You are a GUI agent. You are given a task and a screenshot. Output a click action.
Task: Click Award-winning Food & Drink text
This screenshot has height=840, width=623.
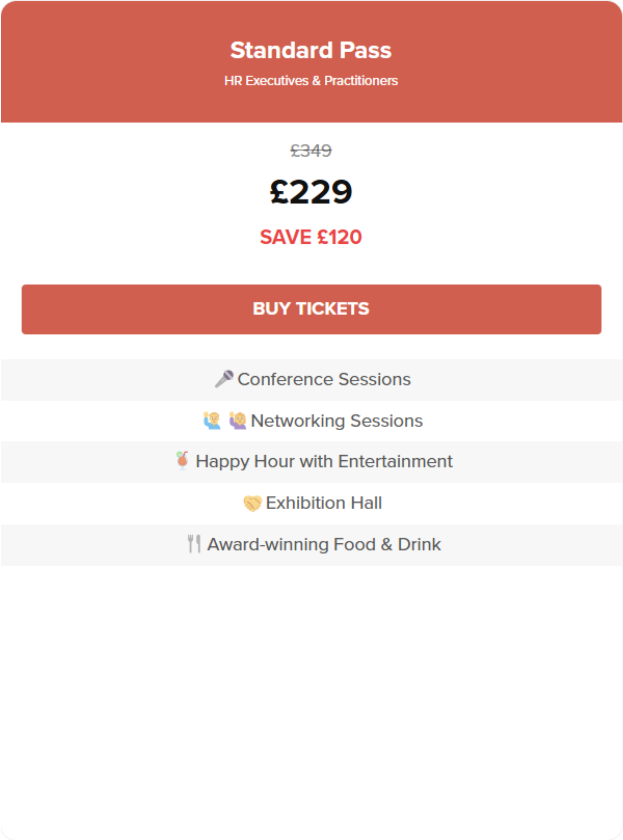pos(324,544)
